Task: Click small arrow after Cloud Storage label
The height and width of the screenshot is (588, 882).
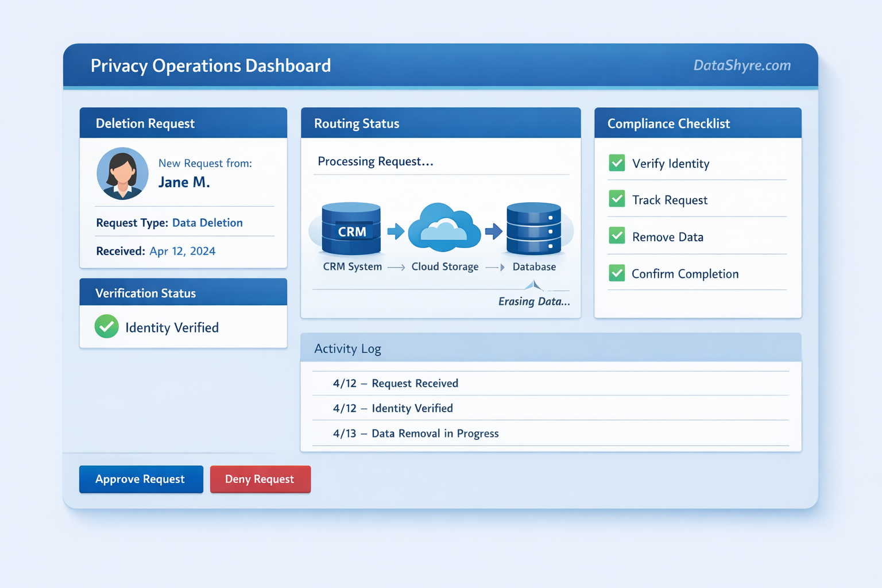Action: click(x=495, y=268)
